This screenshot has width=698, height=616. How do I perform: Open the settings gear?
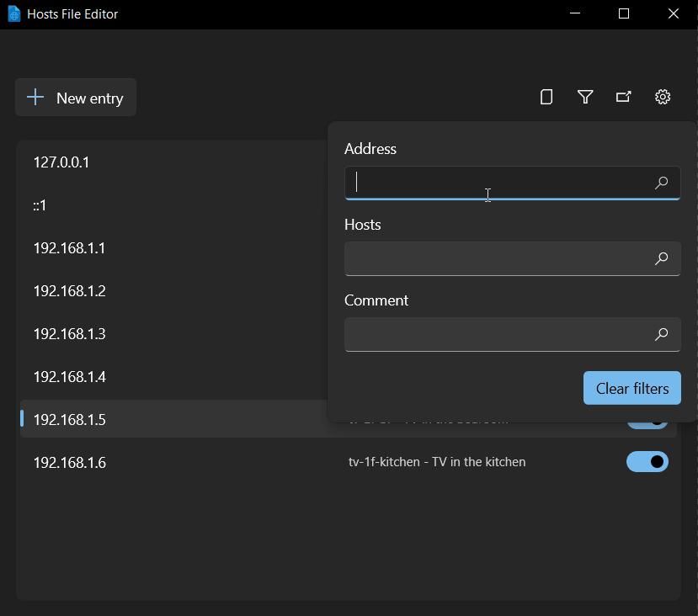[663, 97]
